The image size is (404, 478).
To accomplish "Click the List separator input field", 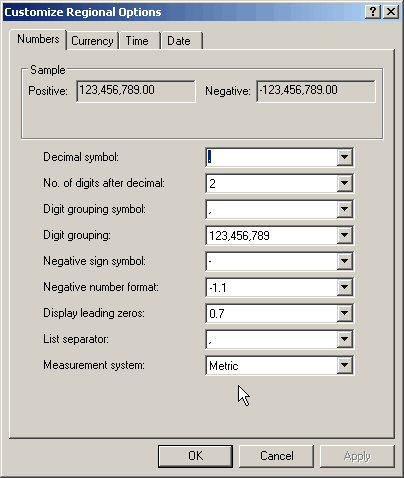I will tap(272, 339).
